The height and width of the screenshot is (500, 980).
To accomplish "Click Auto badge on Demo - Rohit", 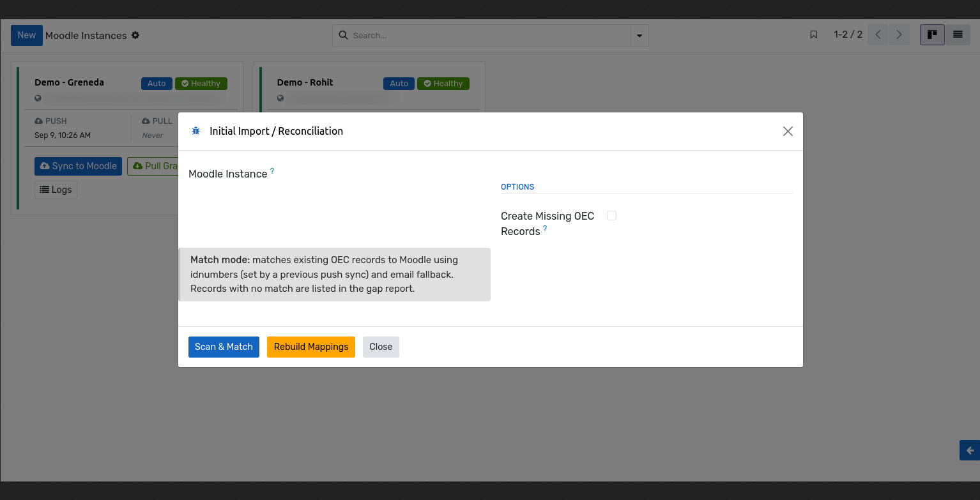I will 399,84.
